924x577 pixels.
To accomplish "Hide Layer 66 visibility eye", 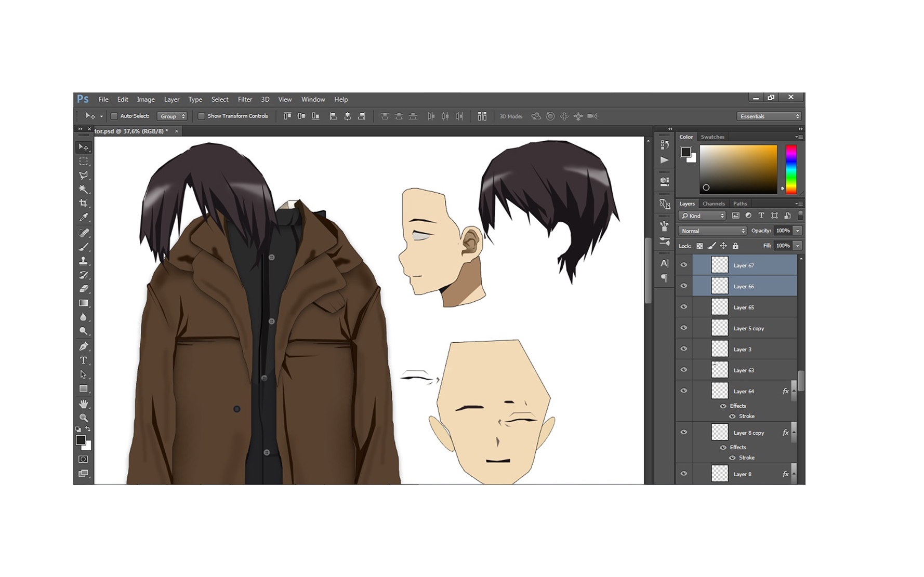I will [684, 286].
